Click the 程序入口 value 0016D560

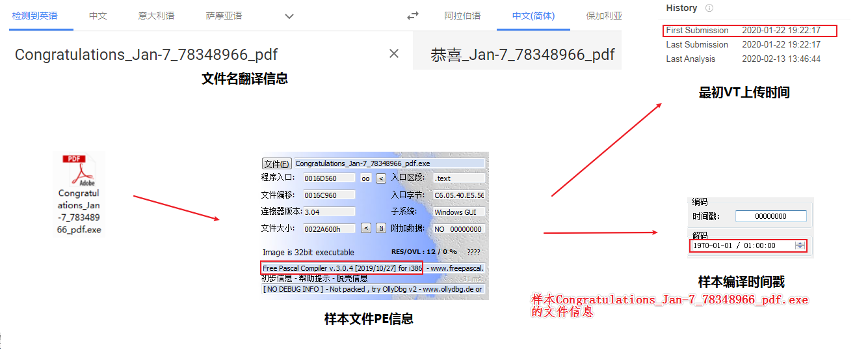pos(329,178)
